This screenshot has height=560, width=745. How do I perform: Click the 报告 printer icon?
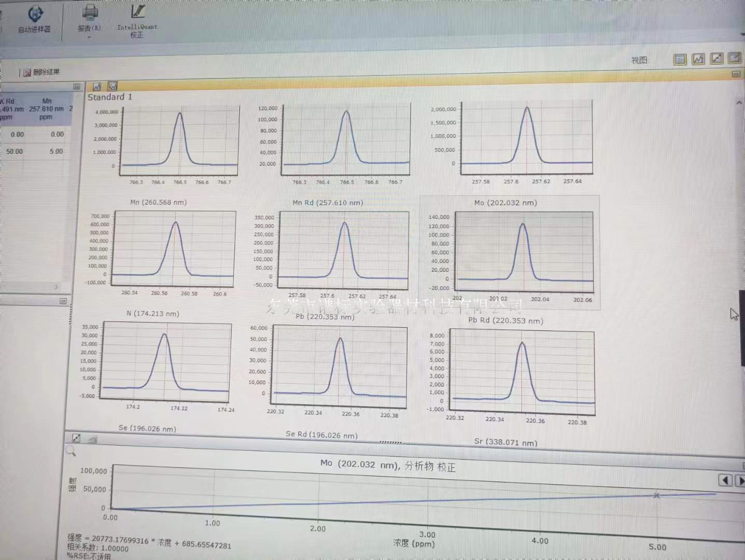tap(90, 13)
